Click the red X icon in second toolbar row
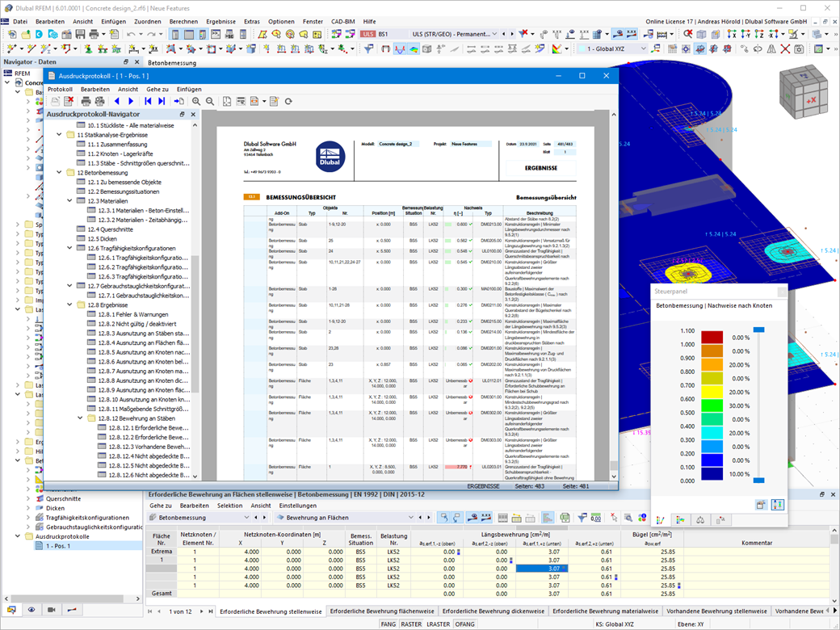Screen dimensions: 840x630 click(x=785, y=48)
